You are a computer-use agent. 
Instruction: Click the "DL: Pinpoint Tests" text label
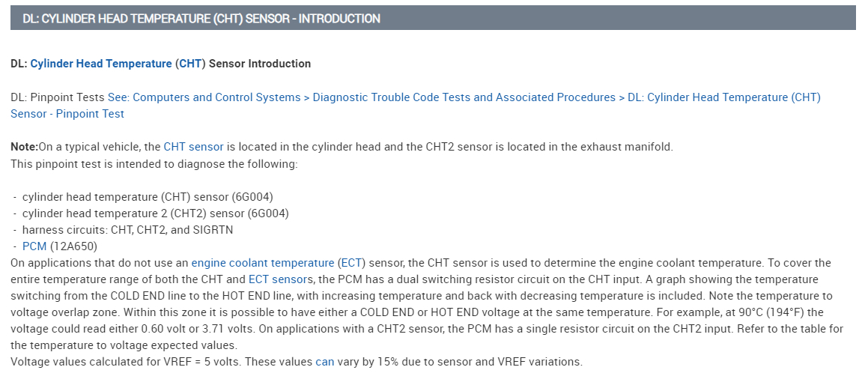pyautogui.click(x=58, y=97)
